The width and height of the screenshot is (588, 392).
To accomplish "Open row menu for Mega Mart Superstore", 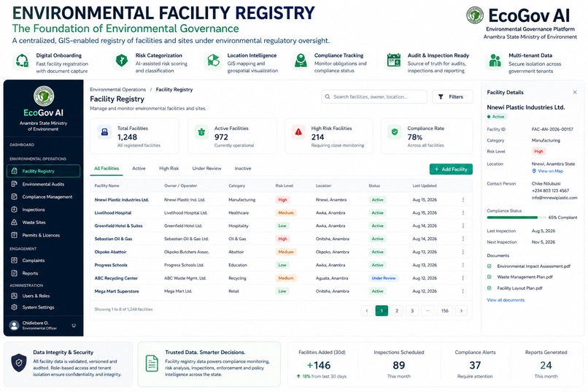I will 463,291.
